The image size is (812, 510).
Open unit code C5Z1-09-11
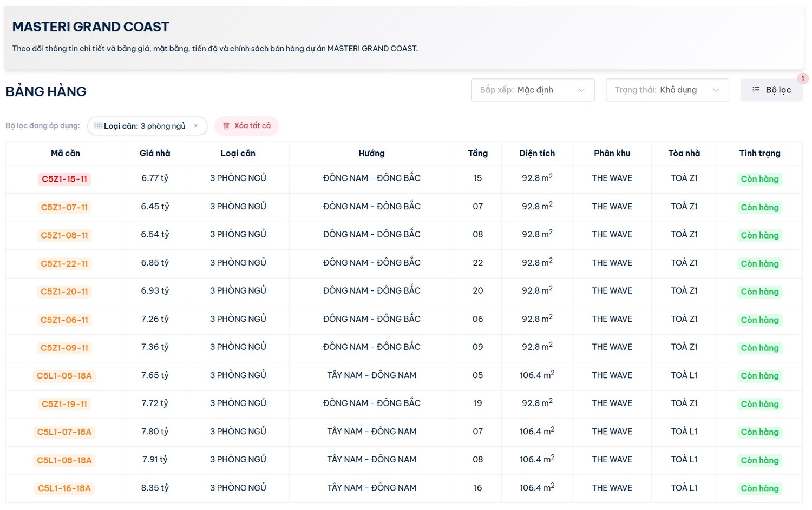[64, 348]
